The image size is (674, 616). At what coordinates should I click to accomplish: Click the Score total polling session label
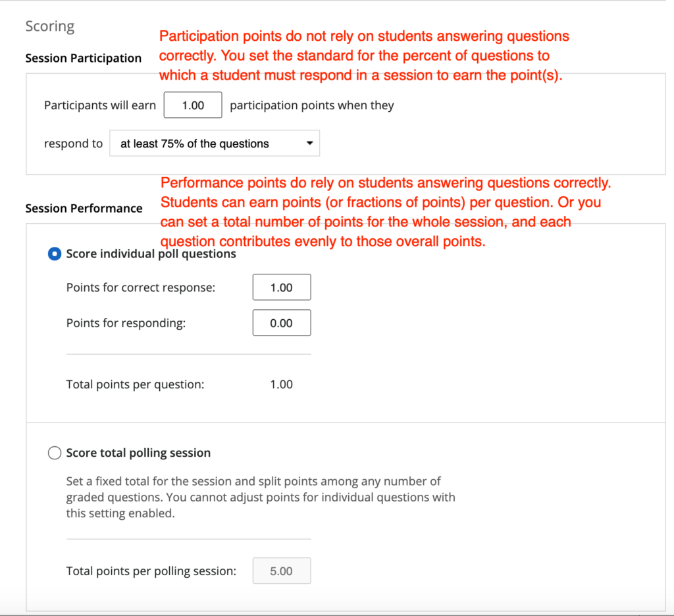(138, 453)
